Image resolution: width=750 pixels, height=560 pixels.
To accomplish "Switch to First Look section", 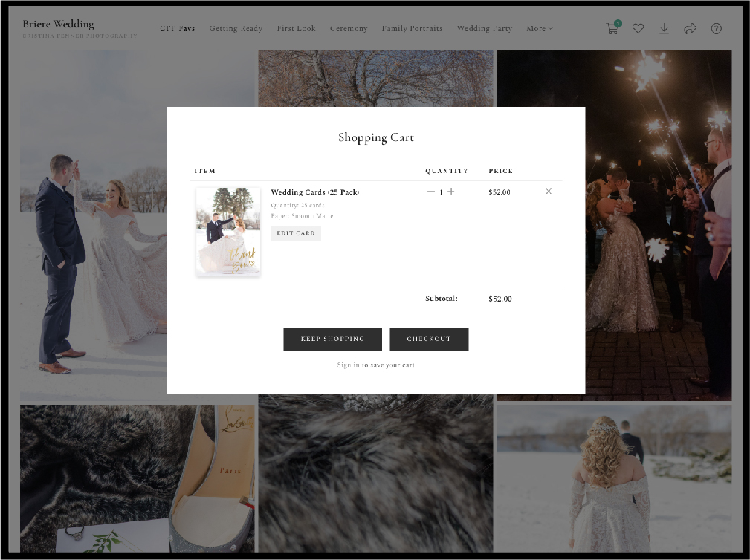I will pos(296,29).
